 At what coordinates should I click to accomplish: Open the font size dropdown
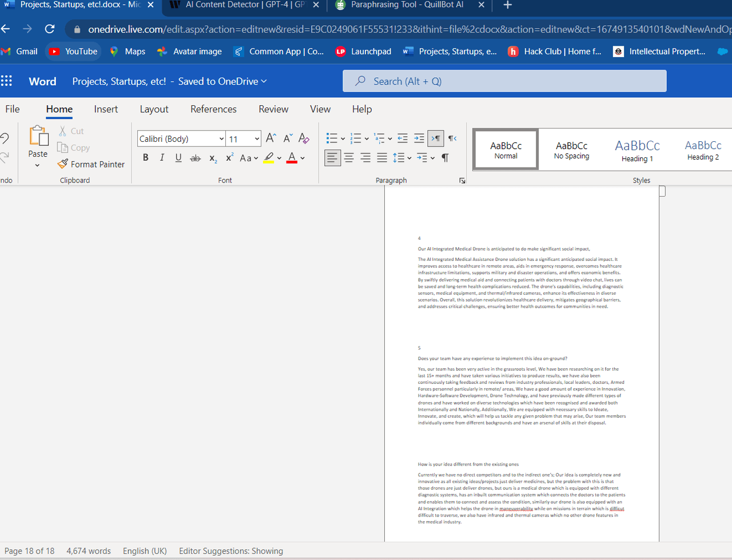pyautogui.click(x=257, y=139)
